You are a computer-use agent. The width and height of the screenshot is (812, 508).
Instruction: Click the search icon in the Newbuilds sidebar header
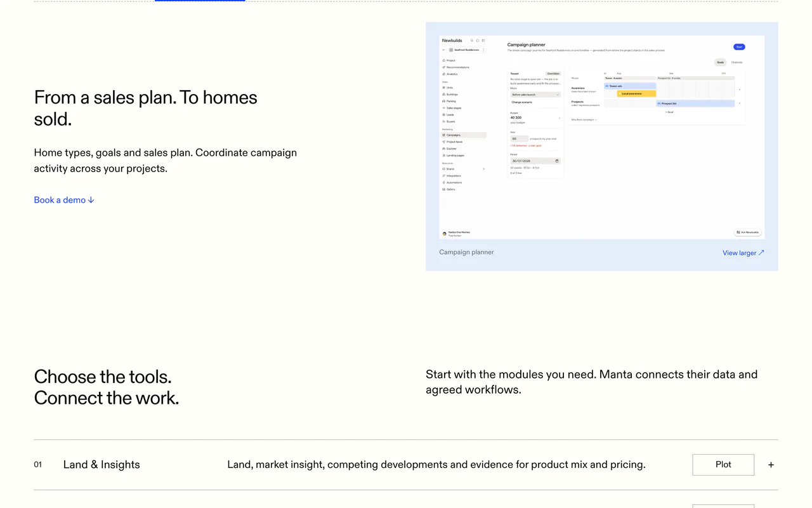tap(472, 41)
